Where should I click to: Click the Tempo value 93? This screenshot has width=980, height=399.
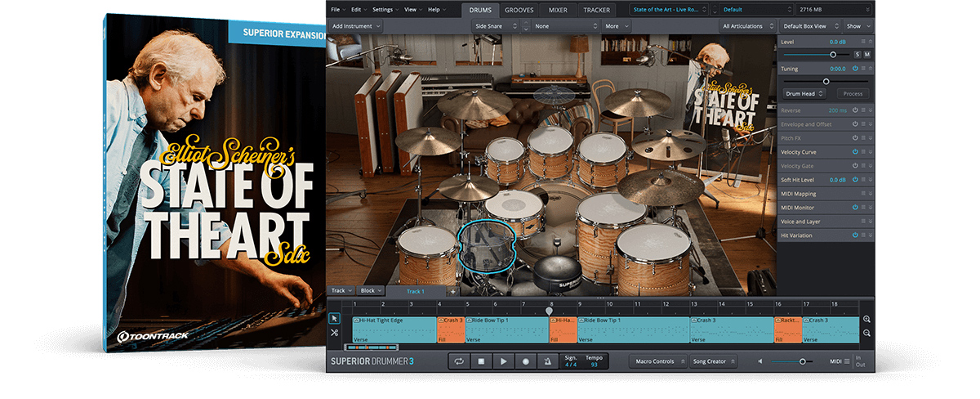tap(594, 365)
